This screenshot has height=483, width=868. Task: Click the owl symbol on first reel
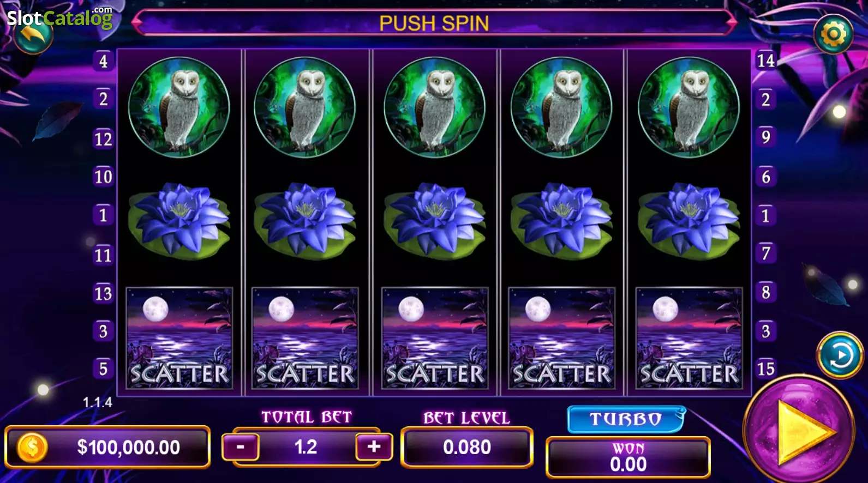pos(179,107)
